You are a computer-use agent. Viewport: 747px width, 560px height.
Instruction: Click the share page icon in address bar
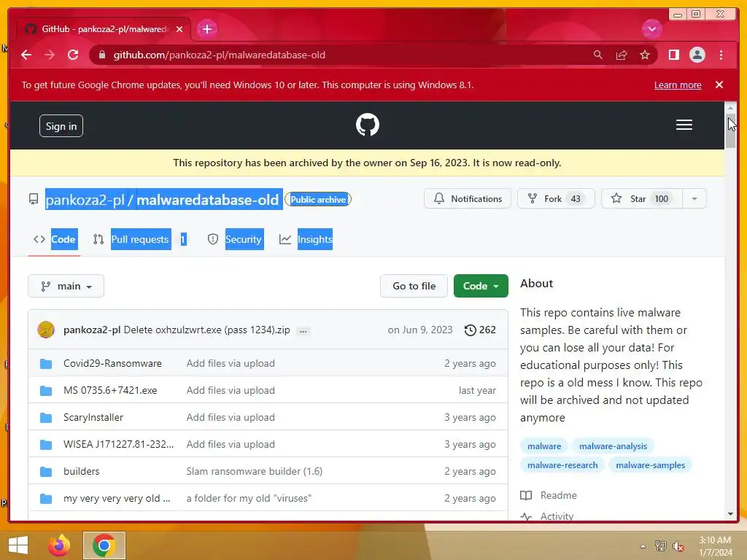pos(622,55)
